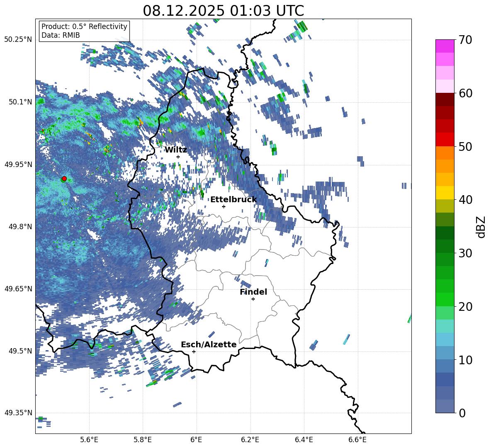Click the 6°E longitude label

tap(196, 440)
